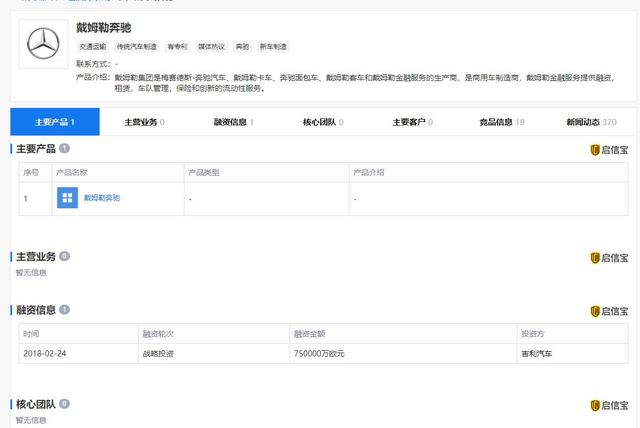Click the 启信宝 logo beside 主要产品

point(609,150)
